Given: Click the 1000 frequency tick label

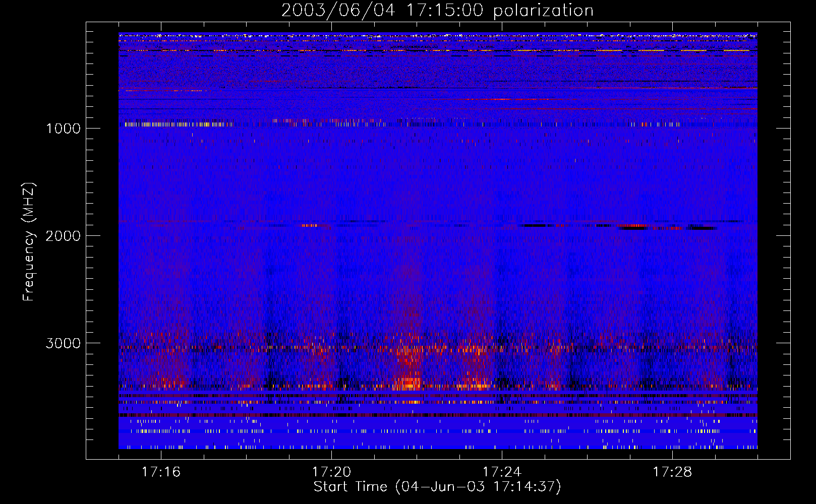Looking at the screenshot, I should point(63,129).
